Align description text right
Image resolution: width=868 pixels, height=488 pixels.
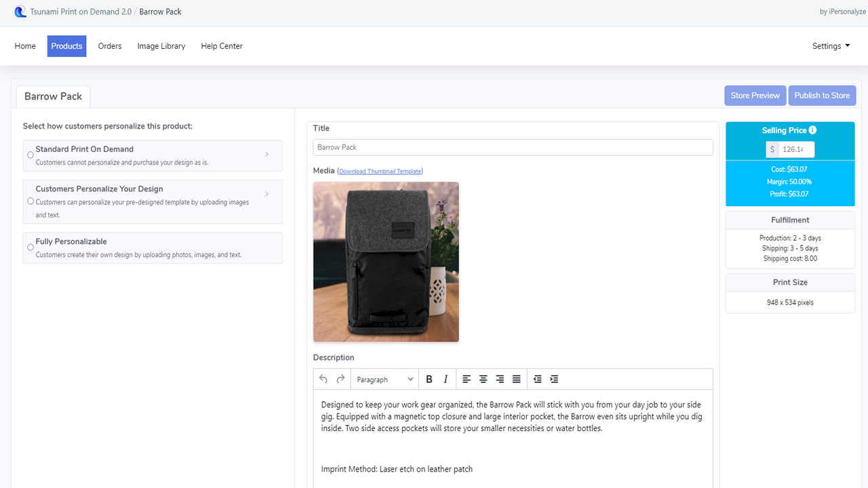pyautogui.click(x=500, y=379)
